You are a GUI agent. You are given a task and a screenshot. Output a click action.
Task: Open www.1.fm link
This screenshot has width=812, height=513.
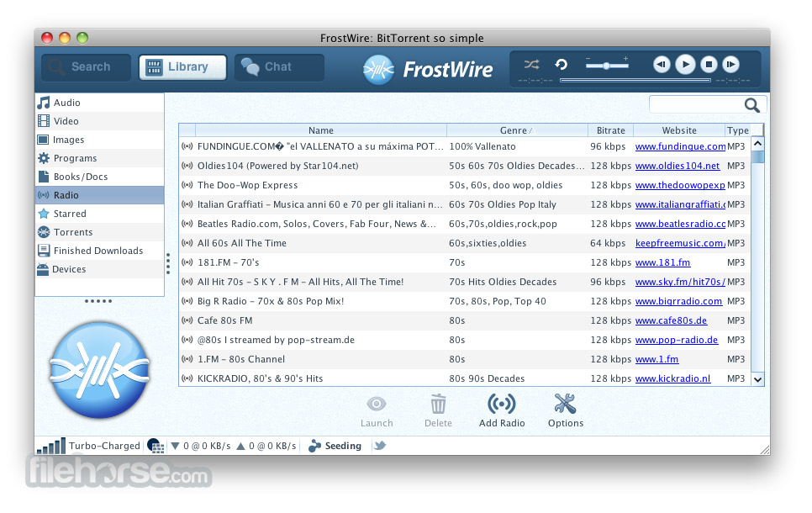656,360
